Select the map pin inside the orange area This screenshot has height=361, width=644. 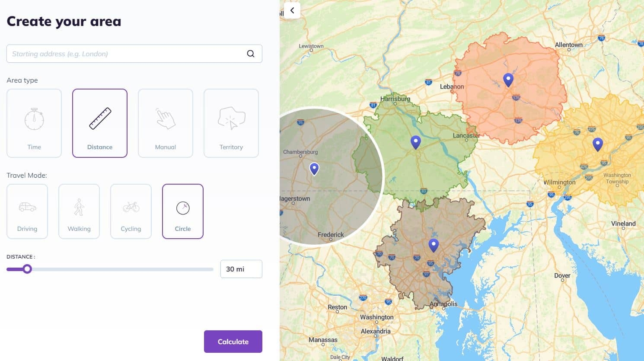coord(508,80)
